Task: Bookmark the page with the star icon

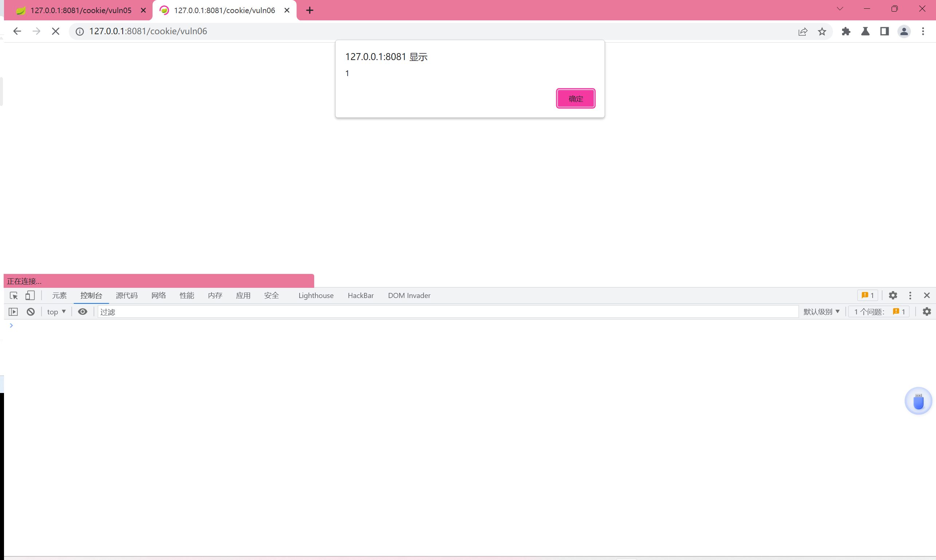Action: (822, 31)
